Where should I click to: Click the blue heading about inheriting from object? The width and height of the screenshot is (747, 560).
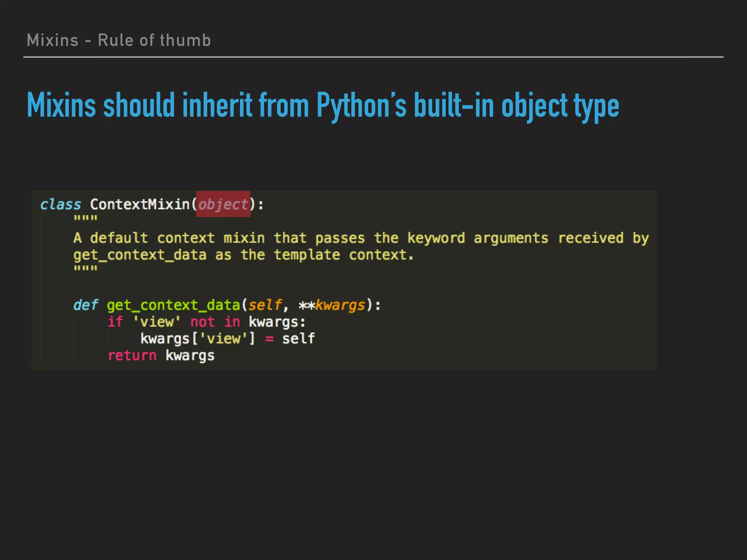point(323,106)
